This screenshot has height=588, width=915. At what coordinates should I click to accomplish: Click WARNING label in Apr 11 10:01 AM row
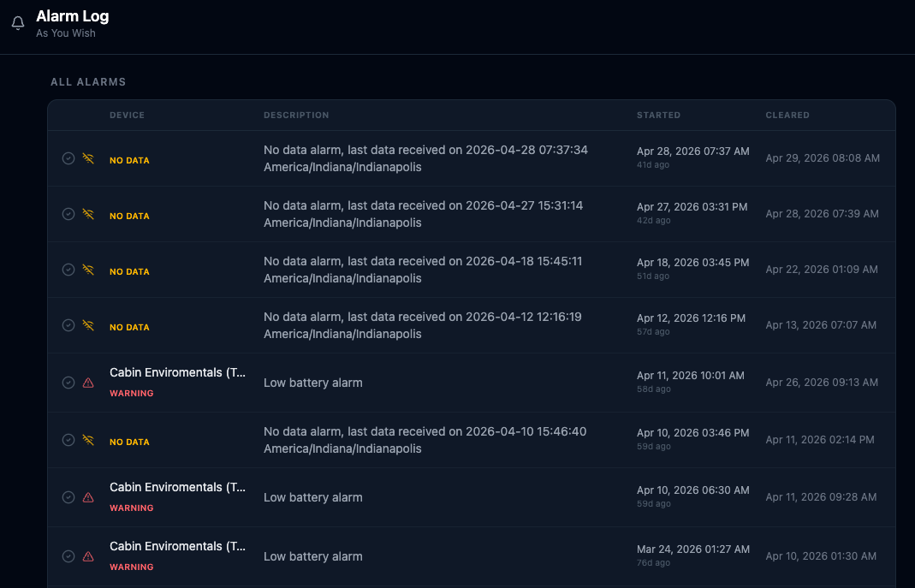point(132,393)
